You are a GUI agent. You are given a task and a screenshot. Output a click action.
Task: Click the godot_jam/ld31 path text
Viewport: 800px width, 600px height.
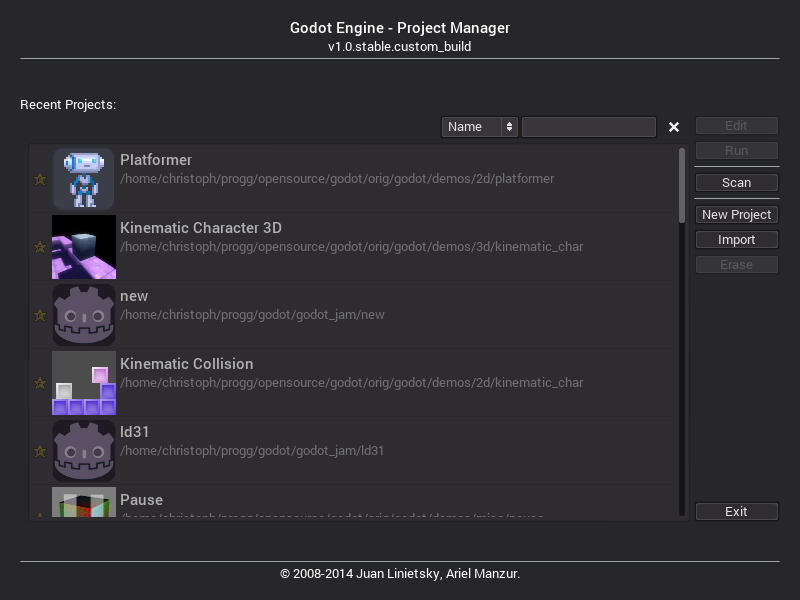tap(252, 451)
